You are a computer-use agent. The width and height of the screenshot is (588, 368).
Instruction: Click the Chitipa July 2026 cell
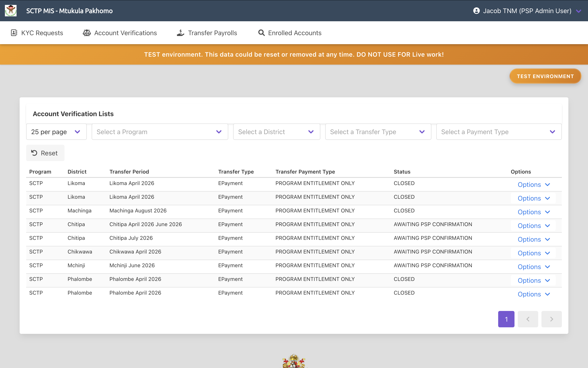pyautogui.click(x=131, y=238)
